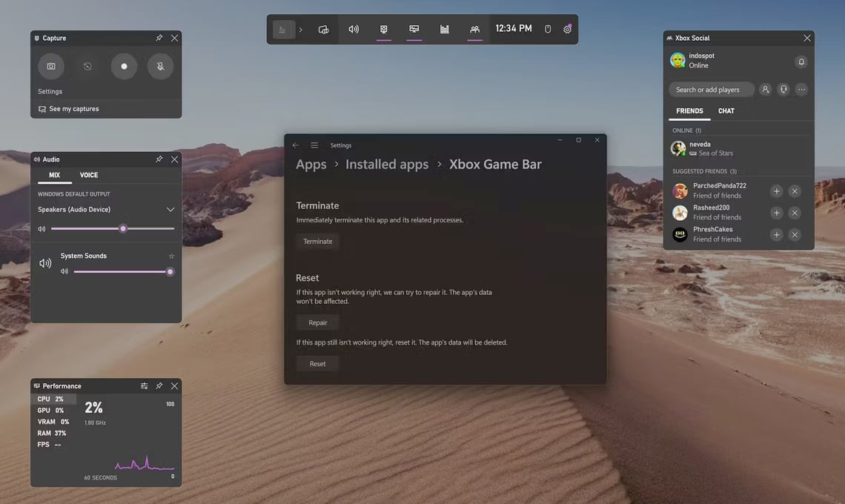The height and width of the screenshot is (504, 845).
Task: Open Game Bar settings gear
Action: point(568,29)
